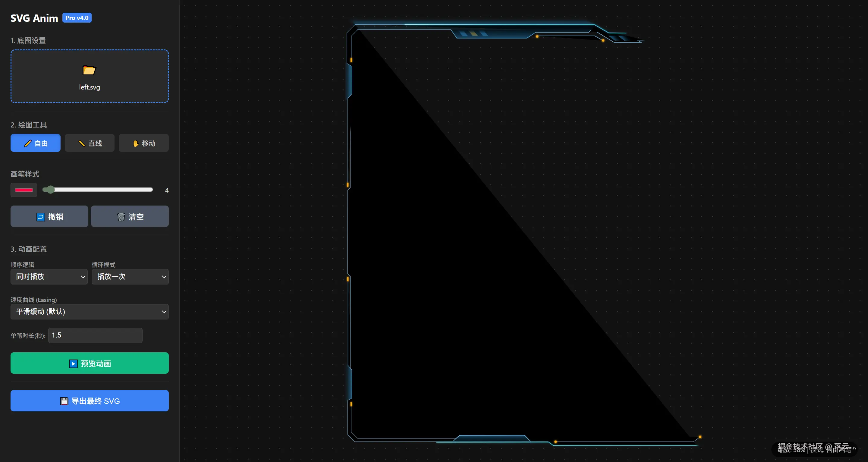The height and width of the screenshot is (462, 868).
Task: Expand the Easing speed curve dropdown
Action: pyautogui.click(x=90, y=312)
